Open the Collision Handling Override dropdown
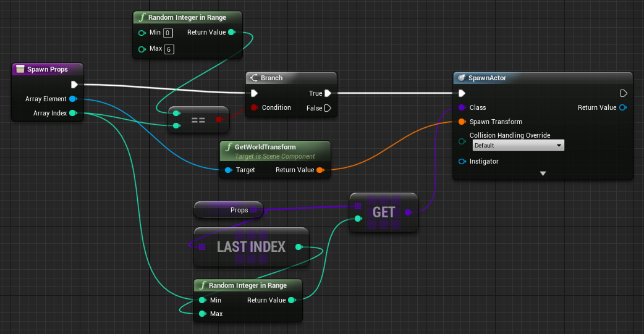Image resolution: width=644 pixels, height=334 pixels. click(518, 146)
